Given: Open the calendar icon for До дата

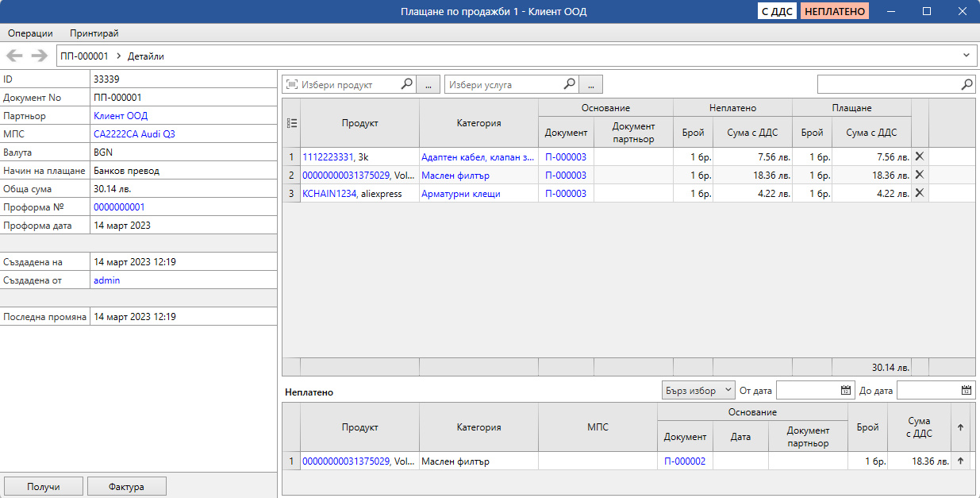Looking at the screenshot, I should click(x=967, y=390).
